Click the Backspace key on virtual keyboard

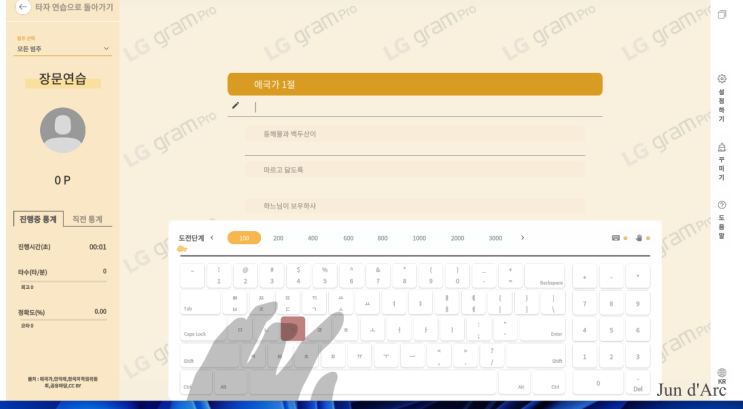tap(544, 276)
